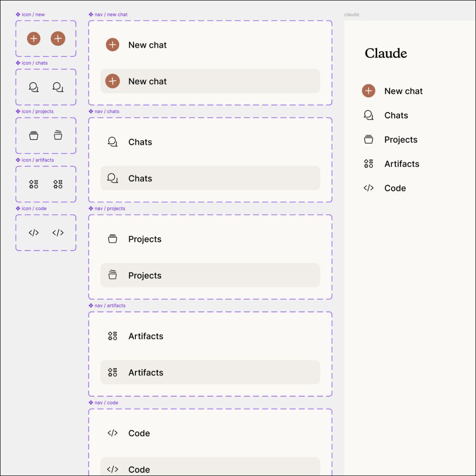476x476 pixels.
Task: Select the 'nav / code' component label
Action: click(104, 403)
